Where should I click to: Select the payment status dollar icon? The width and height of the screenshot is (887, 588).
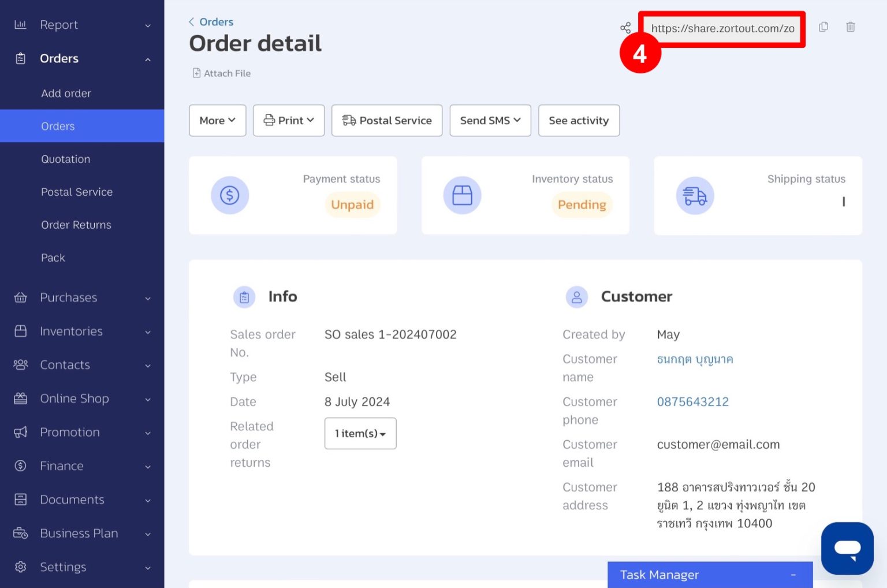pyautogui.click(x=230, y=195)
